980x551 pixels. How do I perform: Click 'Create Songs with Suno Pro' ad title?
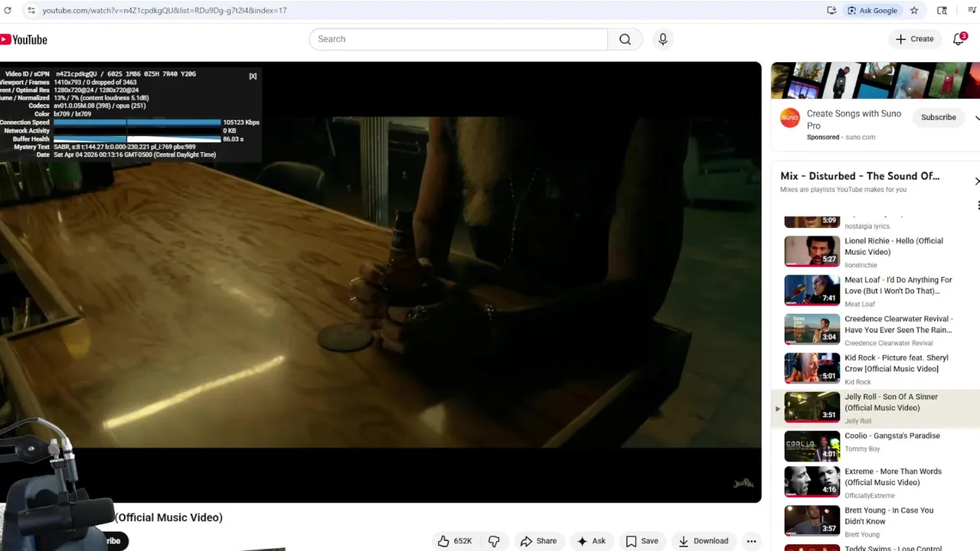pos(854,119)
